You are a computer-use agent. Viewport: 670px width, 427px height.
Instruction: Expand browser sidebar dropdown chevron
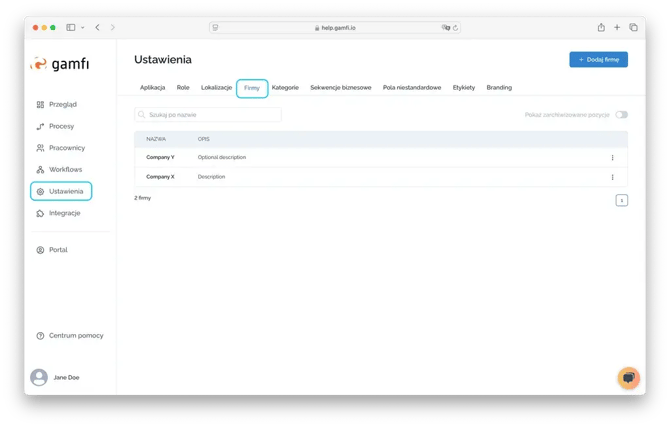click(x=83, y=27)
